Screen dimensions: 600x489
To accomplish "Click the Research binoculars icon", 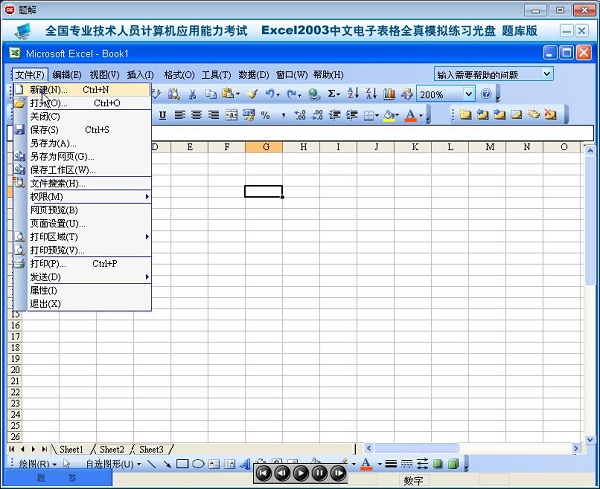I will pyautogui.click(x=174, y=94).
